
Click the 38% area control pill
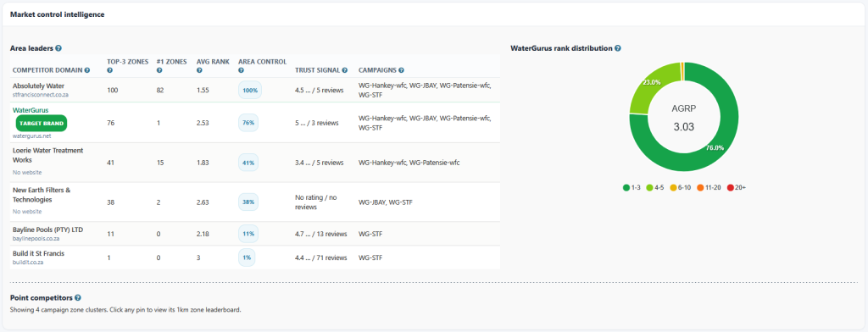[x=248, y=202]
